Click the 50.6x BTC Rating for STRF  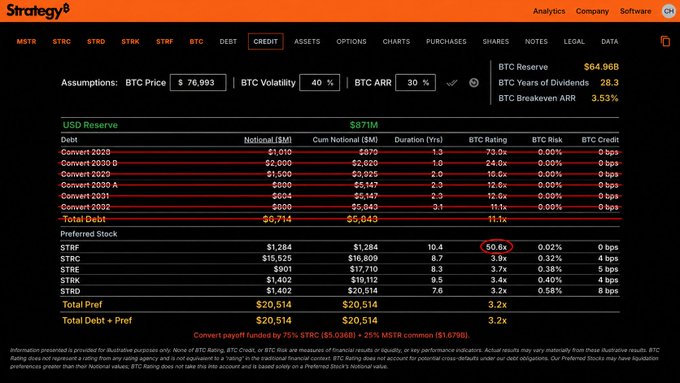point(496,247)
